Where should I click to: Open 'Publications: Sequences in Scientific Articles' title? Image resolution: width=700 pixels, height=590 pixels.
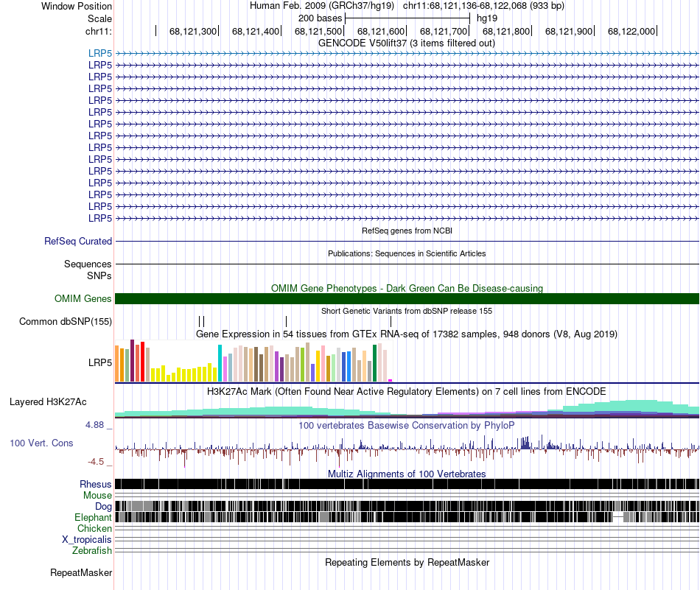pos(407,253)
